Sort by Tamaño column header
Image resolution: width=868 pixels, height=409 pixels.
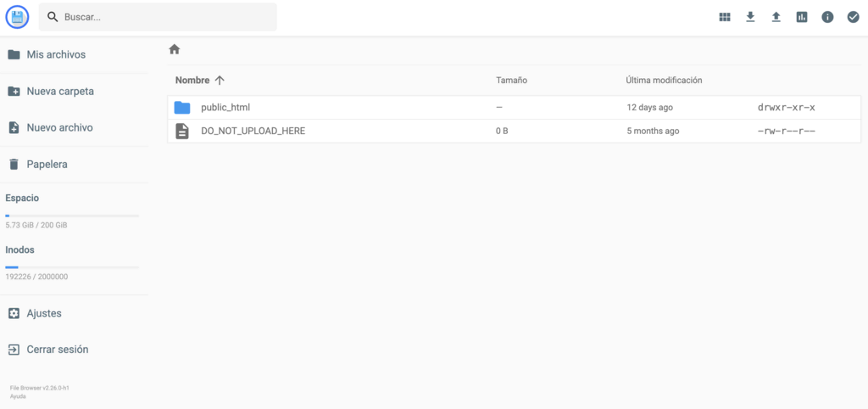[511, 80]
